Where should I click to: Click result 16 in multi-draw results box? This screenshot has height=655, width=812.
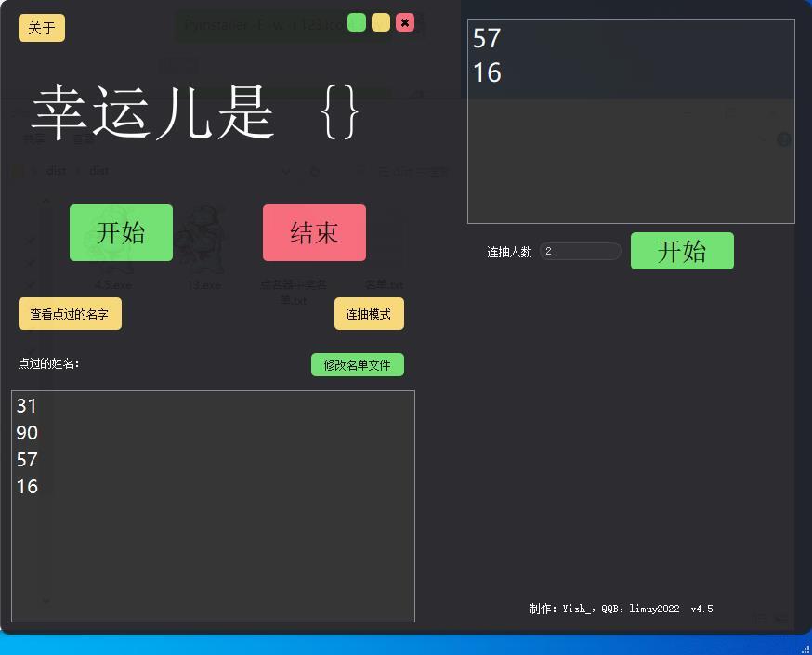487,72
